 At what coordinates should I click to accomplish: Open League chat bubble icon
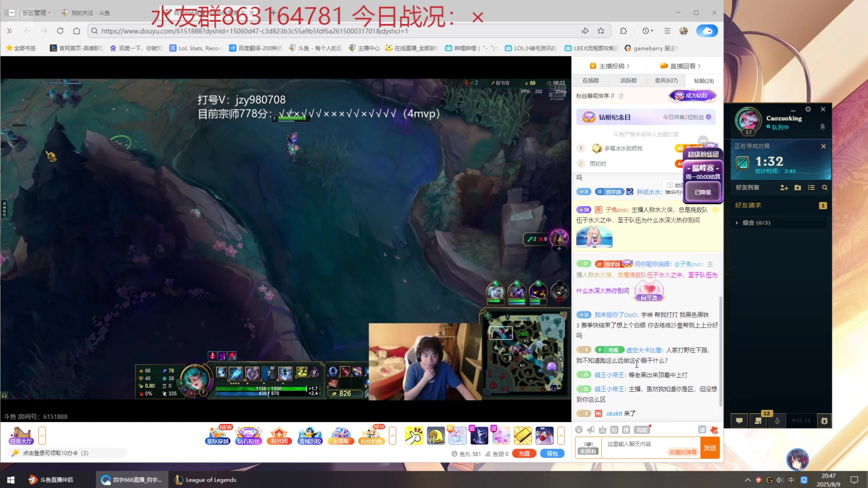click(739, 421)
